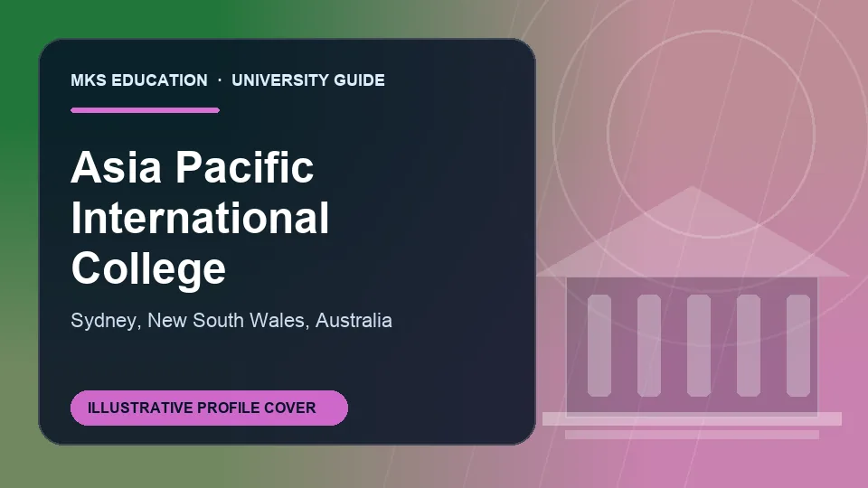
Task: Click 'Sydney, New South Wales, Australia' subtitle
Action: [231, 320]
